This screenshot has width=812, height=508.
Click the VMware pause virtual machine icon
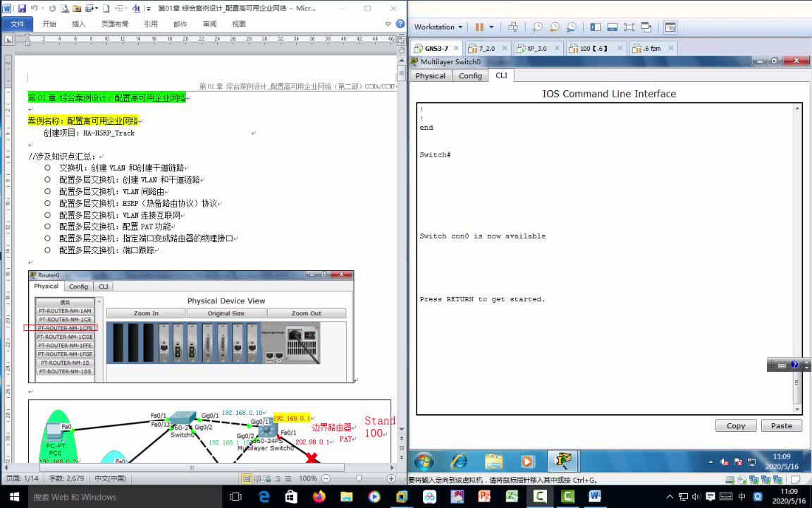(479, 28)
